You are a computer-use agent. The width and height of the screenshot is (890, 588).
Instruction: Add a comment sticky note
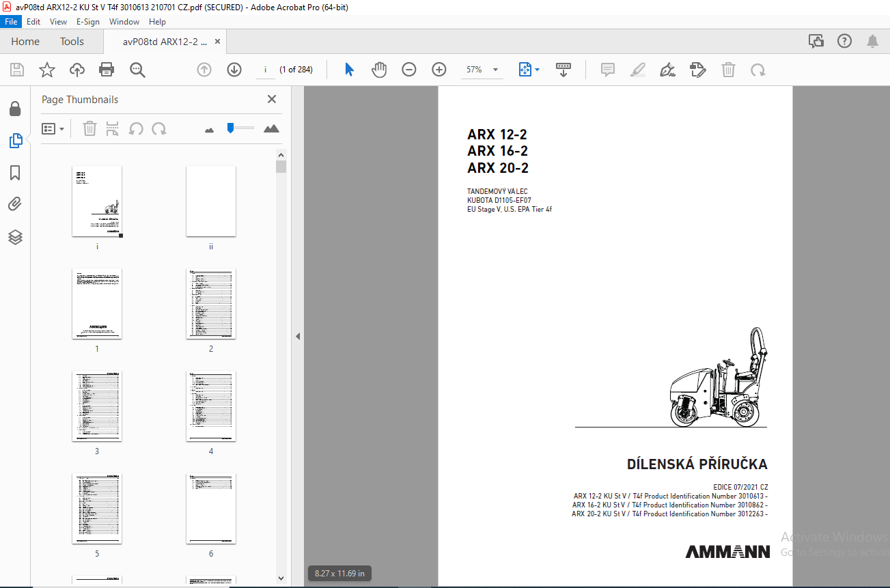tap(607, 70)
